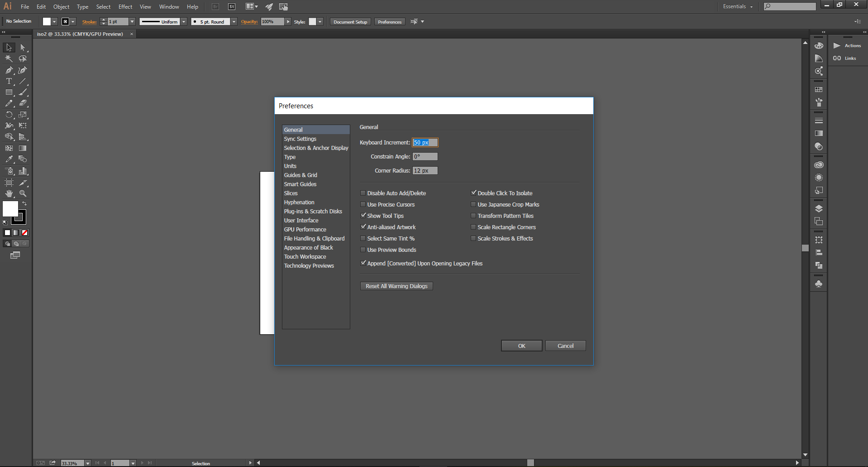The height and width of the screenshot is (467, 868).
Task: Cancel the Preferences dialog
Action: [x=566, y=346]
